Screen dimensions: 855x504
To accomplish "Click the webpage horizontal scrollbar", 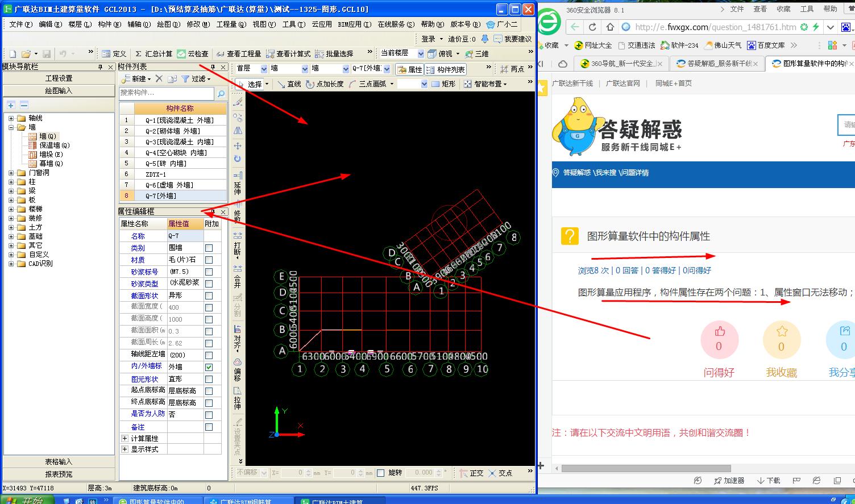I will pos(646,469).
